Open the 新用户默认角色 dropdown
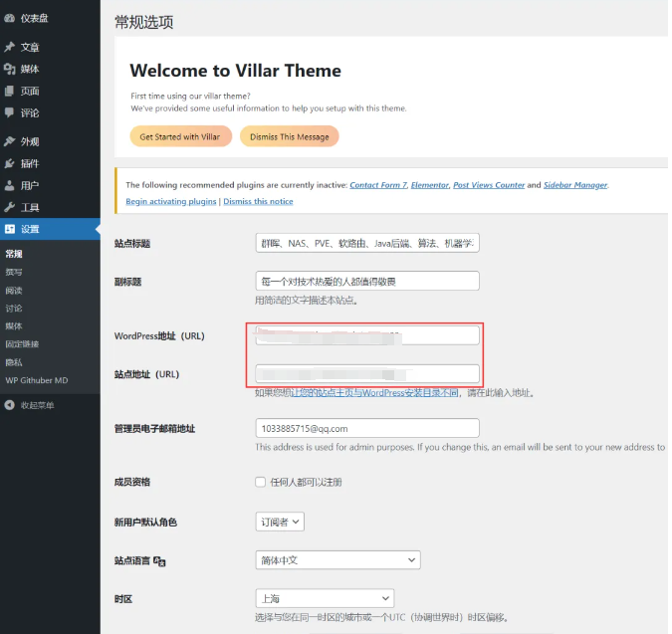Screen dimensions: 672x634 pos(280,522)
